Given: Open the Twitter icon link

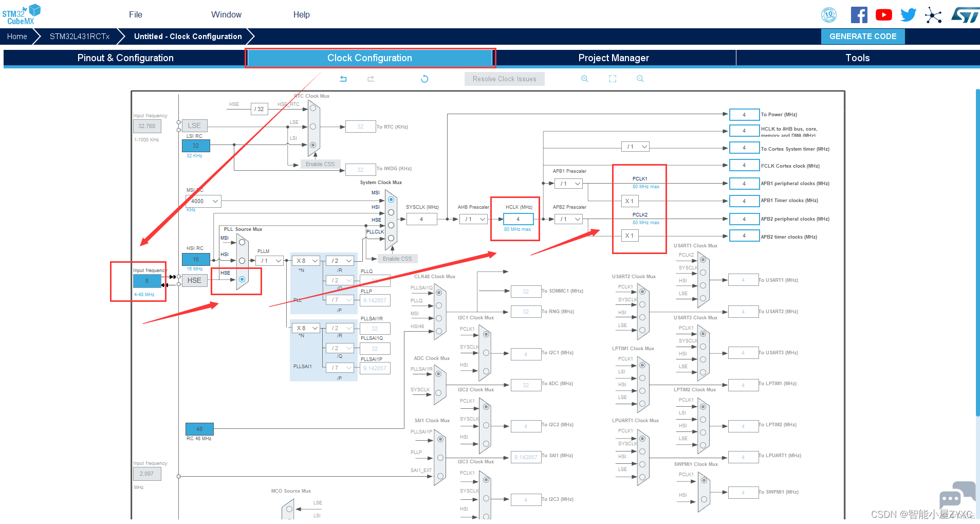Looking at the screenshot, I should 909,15.
